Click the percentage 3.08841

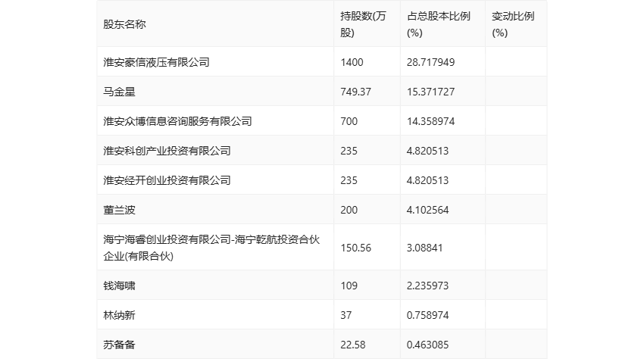coord(425,248)
